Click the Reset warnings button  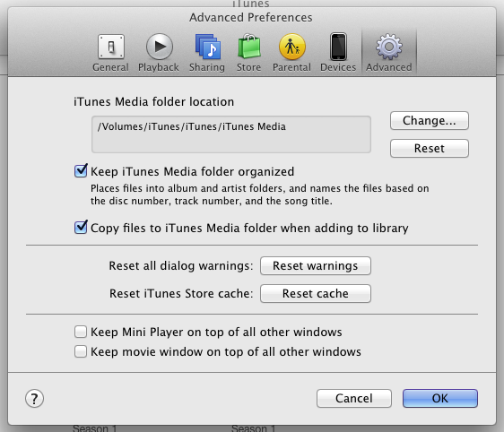tap(316, 266)
